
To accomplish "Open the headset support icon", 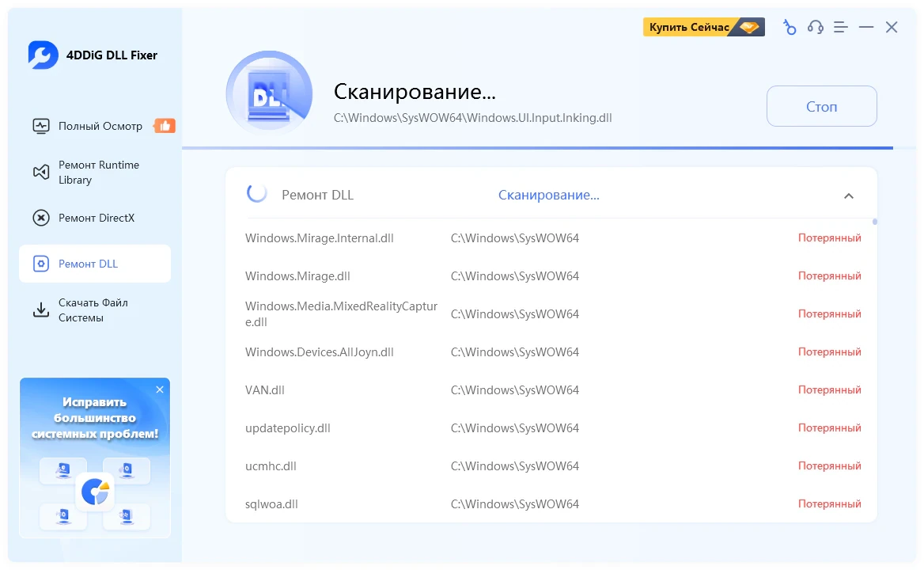I will pyautogui.click(x=816, y=27).
